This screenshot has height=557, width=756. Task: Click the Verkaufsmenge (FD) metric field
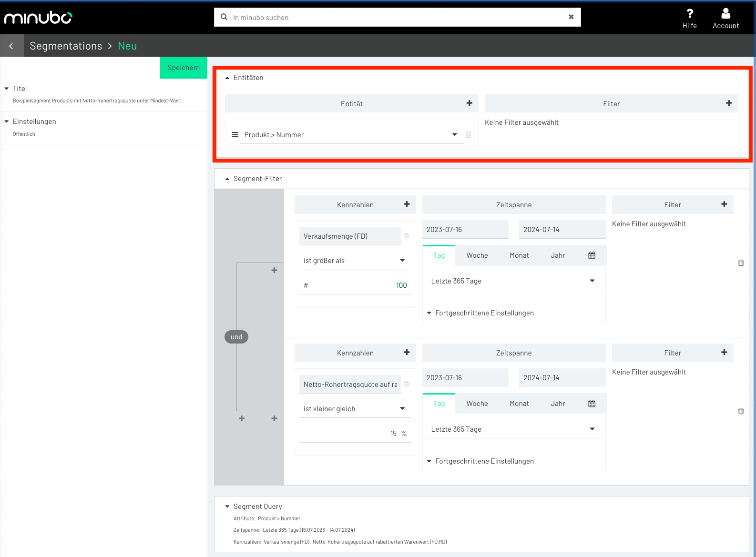(350, 236)
